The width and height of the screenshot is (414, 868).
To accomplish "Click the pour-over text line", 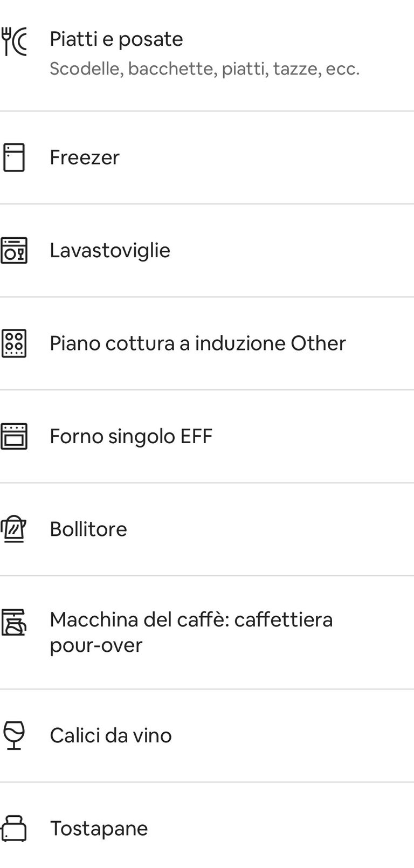I will pyautogui.click(x=96, y=645).
